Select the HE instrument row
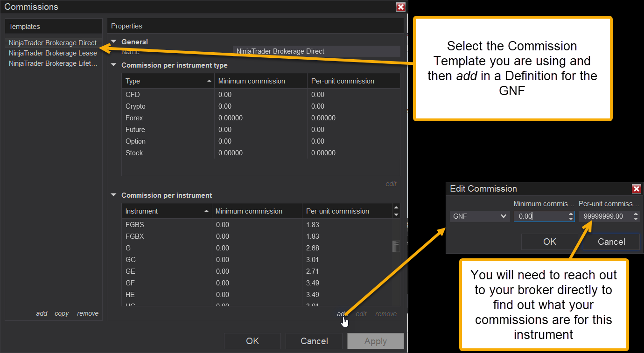Viewport: 644px width, 353px height. coord(257,295)
